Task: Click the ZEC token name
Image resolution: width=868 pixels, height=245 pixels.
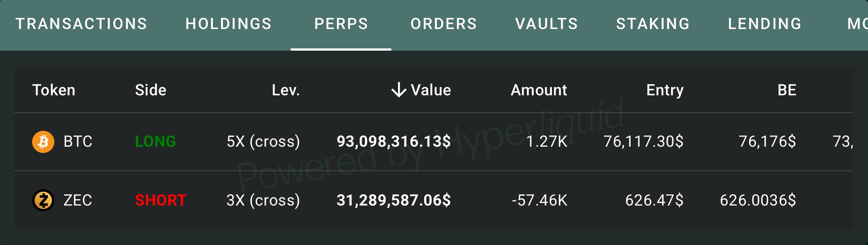Action: tap(78, 200)
